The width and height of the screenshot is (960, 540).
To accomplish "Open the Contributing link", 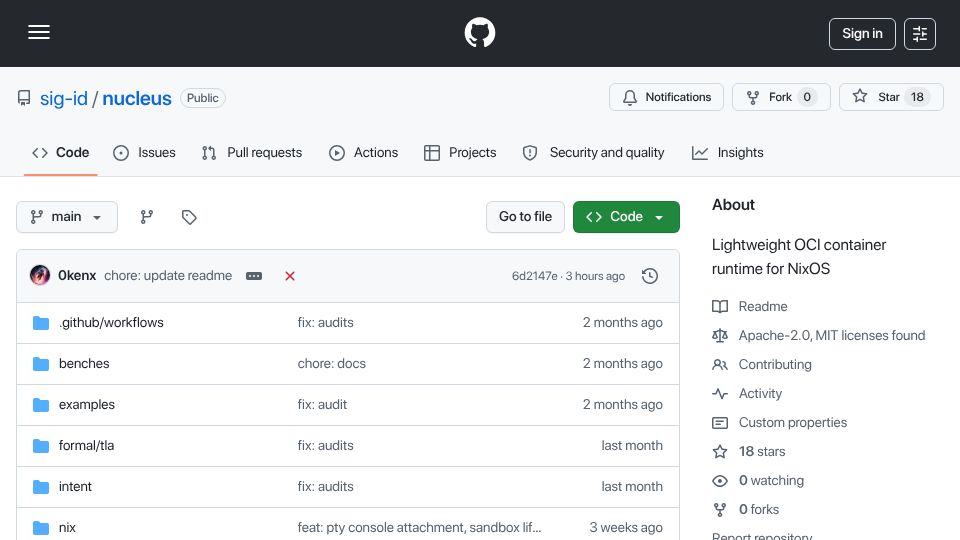I will [762, 364].
